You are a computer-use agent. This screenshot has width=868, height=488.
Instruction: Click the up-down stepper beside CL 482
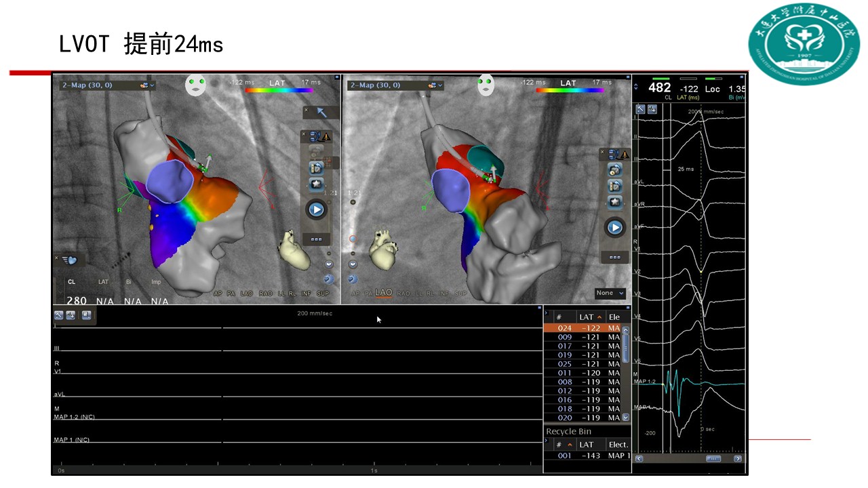[635, 87]
